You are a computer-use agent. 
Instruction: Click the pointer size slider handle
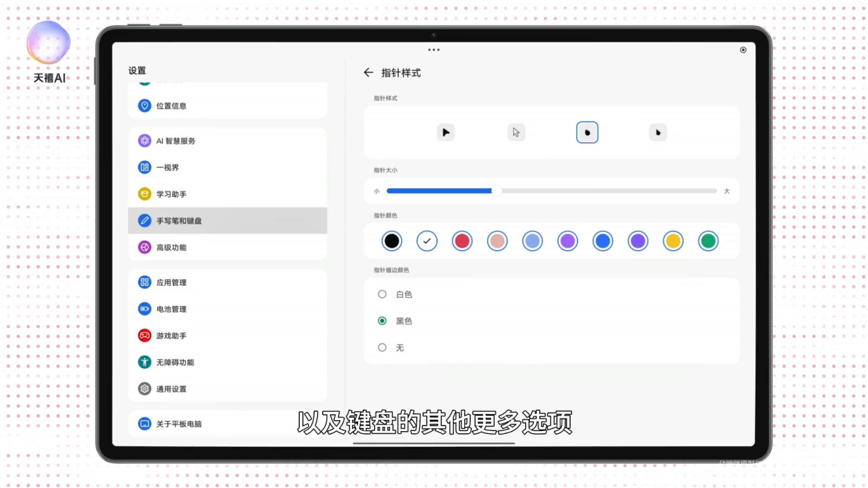[496, 191]
